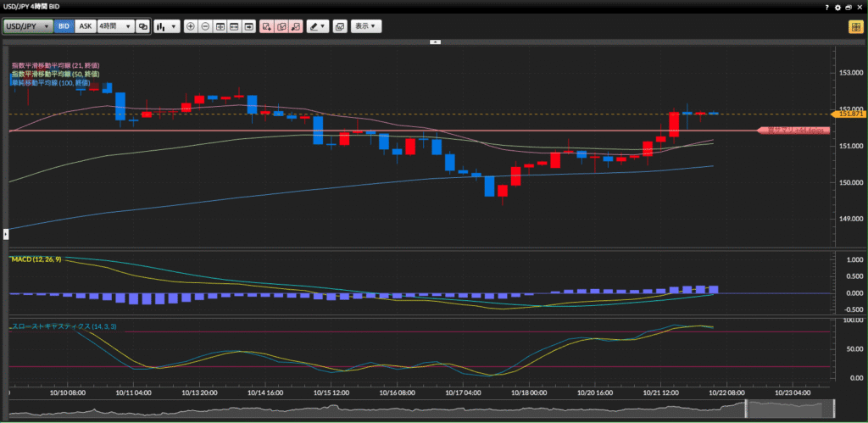
Task: Open the help question mark
Action: (x=826, y=7)
